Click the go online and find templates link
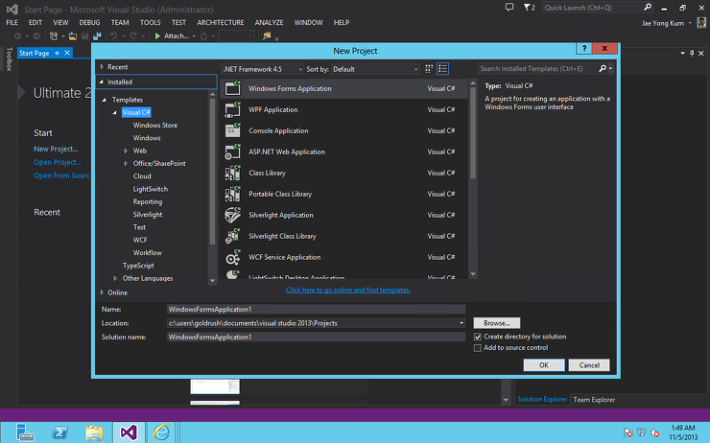Viewport: 710px width, 443px height. click(348, 290)
